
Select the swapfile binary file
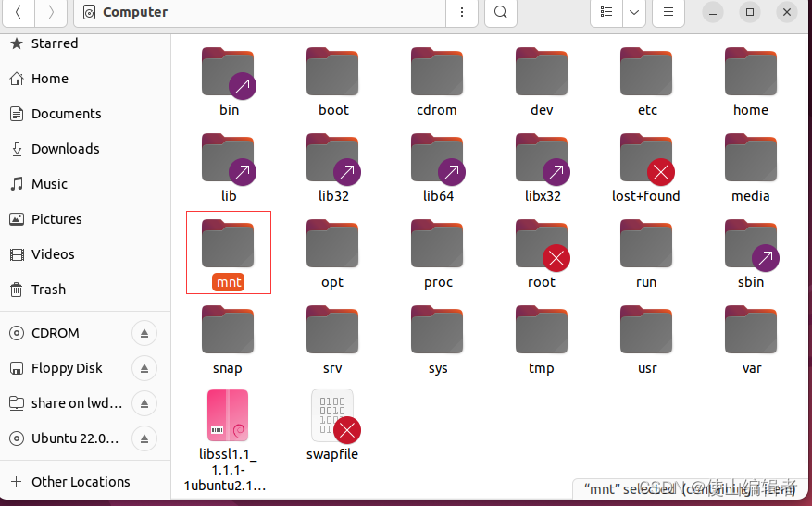pos(335,416)
